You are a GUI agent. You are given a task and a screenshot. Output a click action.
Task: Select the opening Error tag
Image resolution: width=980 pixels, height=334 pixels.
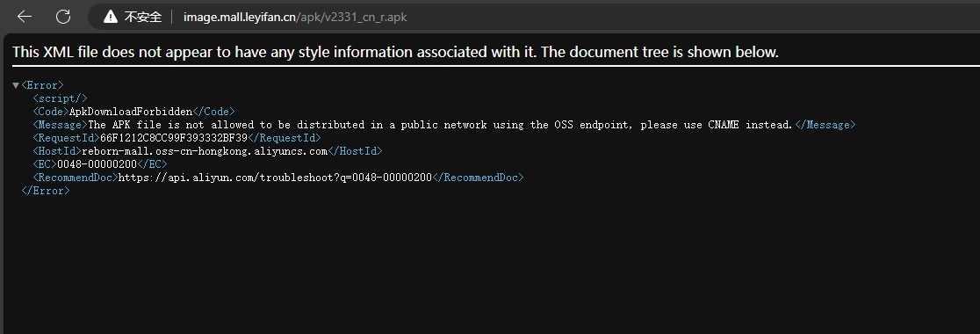pyautogui.click(x=42, y=85)
